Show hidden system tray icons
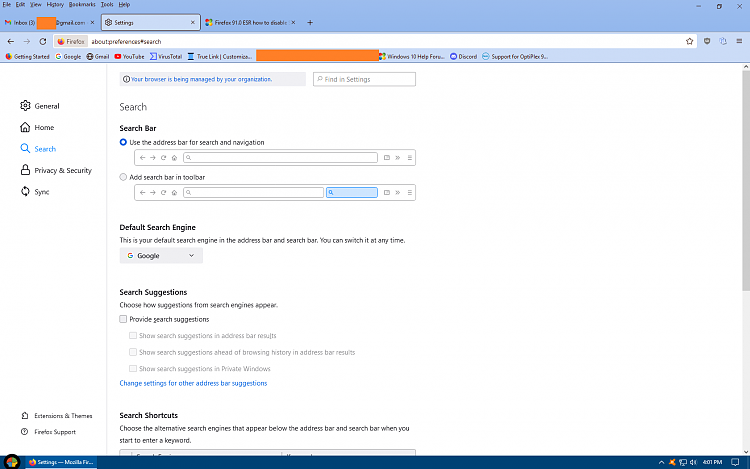 coord(662,462)
